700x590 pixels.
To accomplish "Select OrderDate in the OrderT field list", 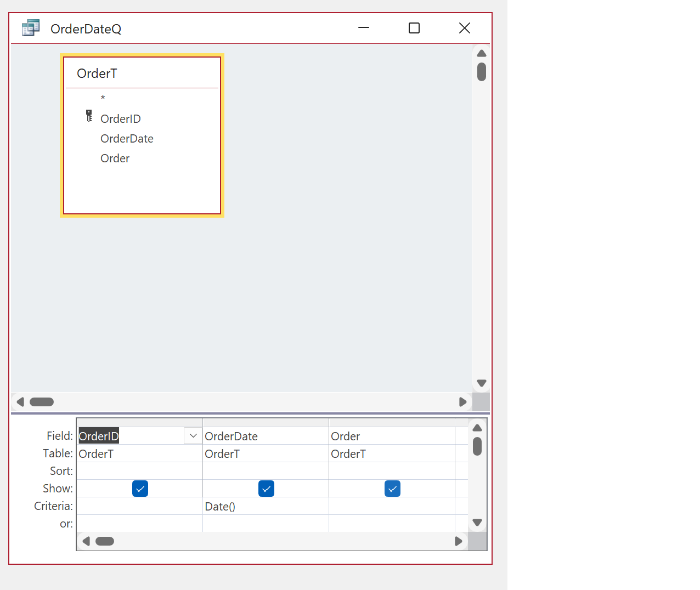I will coord(127,138).
